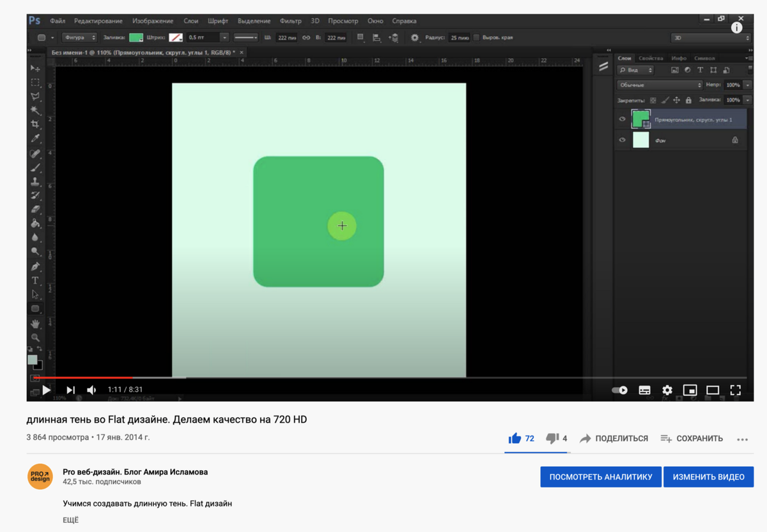Like the video with thumbs up

515,438
